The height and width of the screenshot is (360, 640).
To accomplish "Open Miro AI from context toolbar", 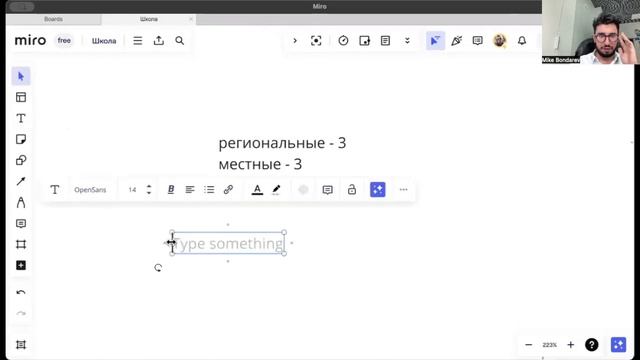I will [x=378, y=189].
